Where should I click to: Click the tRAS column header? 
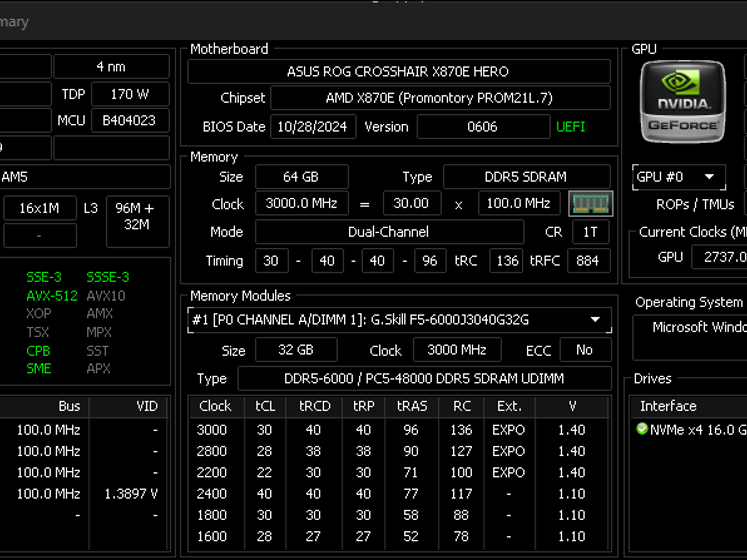coord(412,406)
